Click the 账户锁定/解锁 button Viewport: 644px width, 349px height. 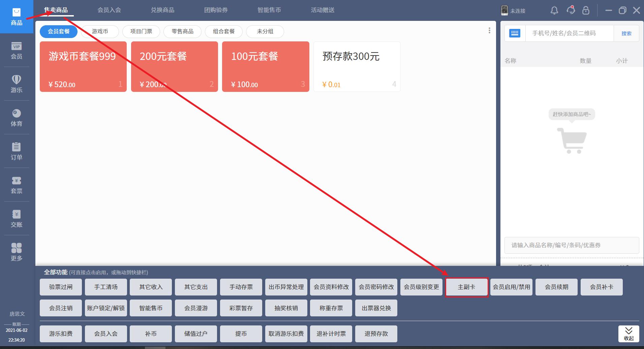(x=106, y=308)
